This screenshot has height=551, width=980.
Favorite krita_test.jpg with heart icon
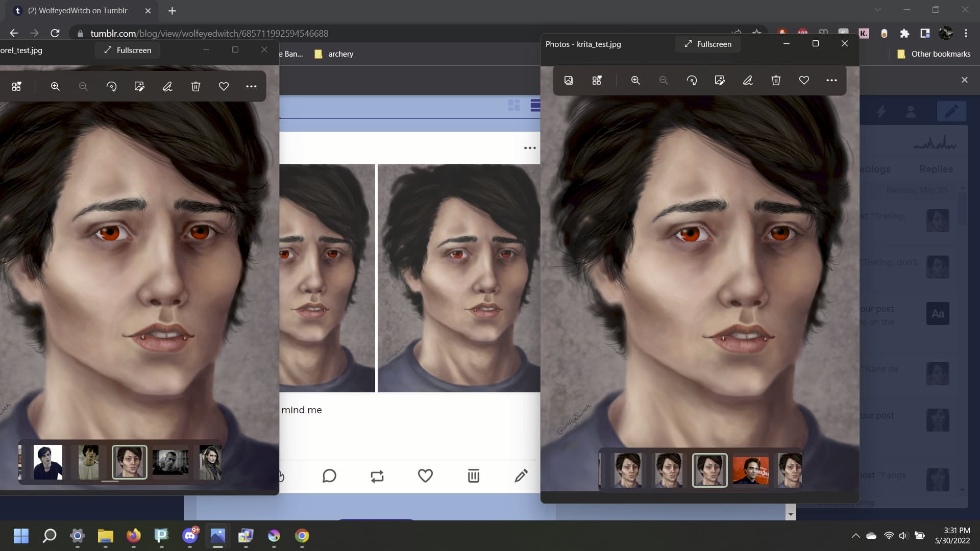[804, 81]
